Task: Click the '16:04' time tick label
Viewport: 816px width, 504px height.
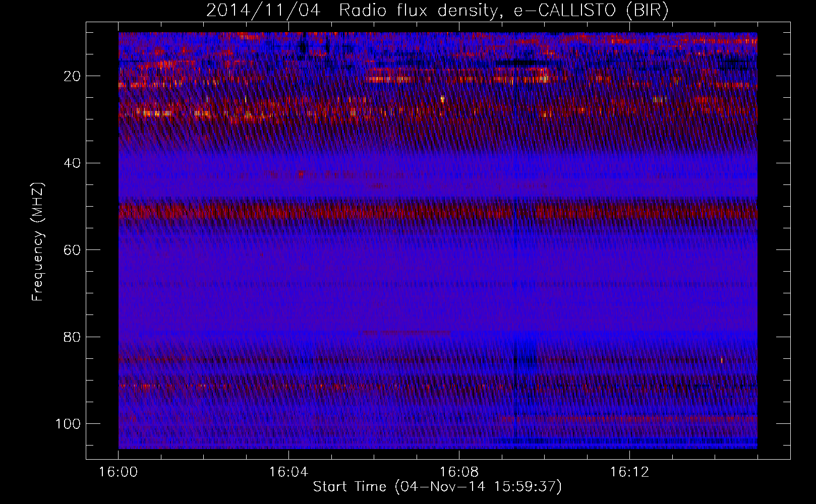Action: [288, 472]
